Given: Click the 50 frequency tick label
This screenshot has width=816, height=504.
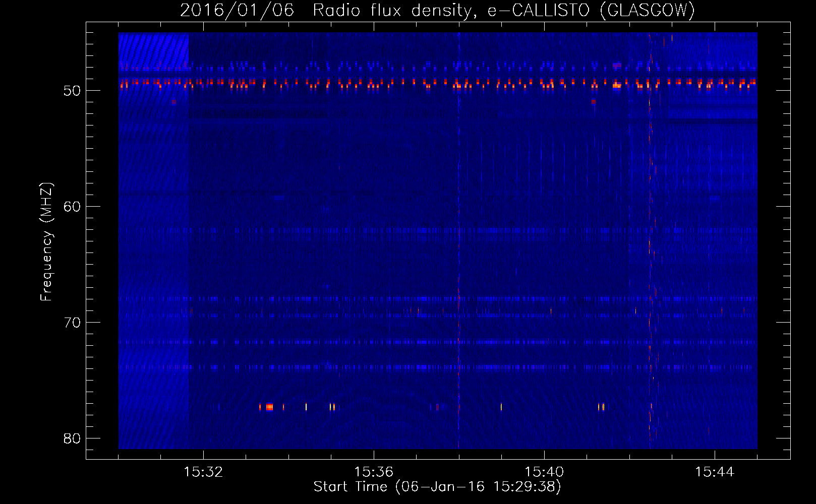Looking at the screenshot, I should pos(72,91).
